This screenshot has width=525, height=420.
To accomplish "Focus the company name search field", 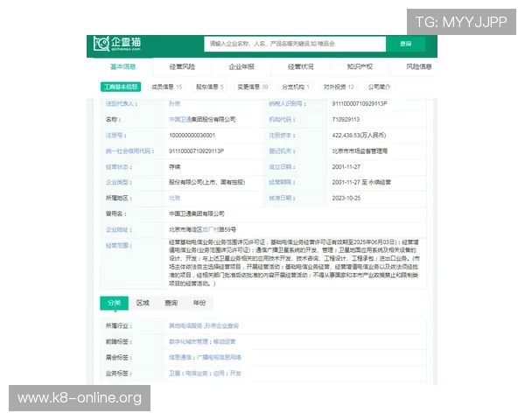I will pos(295,44).
